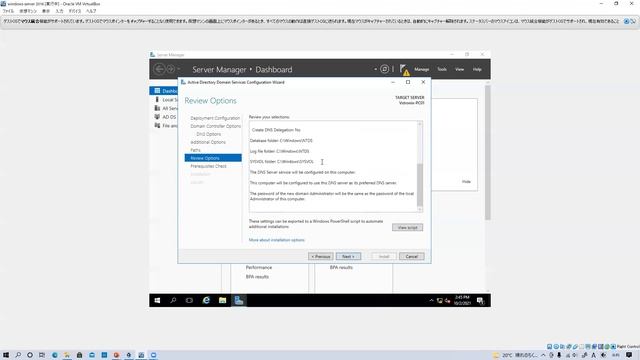
Task: Open VirtualBox 表示 menu
Action: 46,11
